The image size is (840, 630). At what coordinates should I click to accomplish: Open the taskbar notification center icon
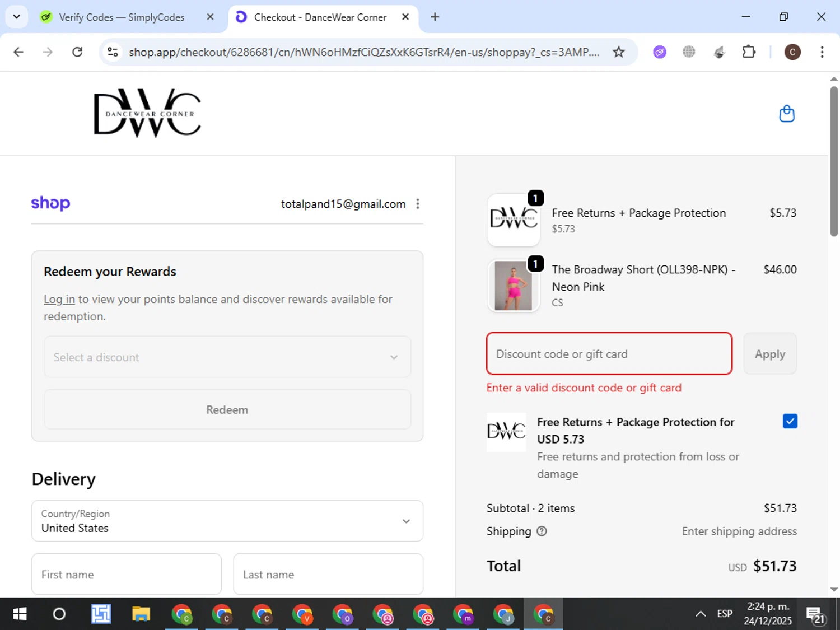(x=816, y=614)
